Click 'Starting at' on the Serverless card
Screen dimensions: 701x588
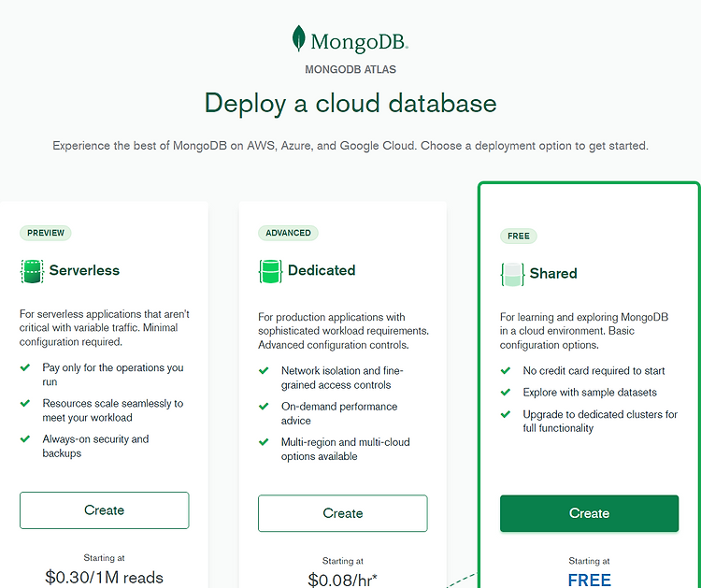pos(104,558)
